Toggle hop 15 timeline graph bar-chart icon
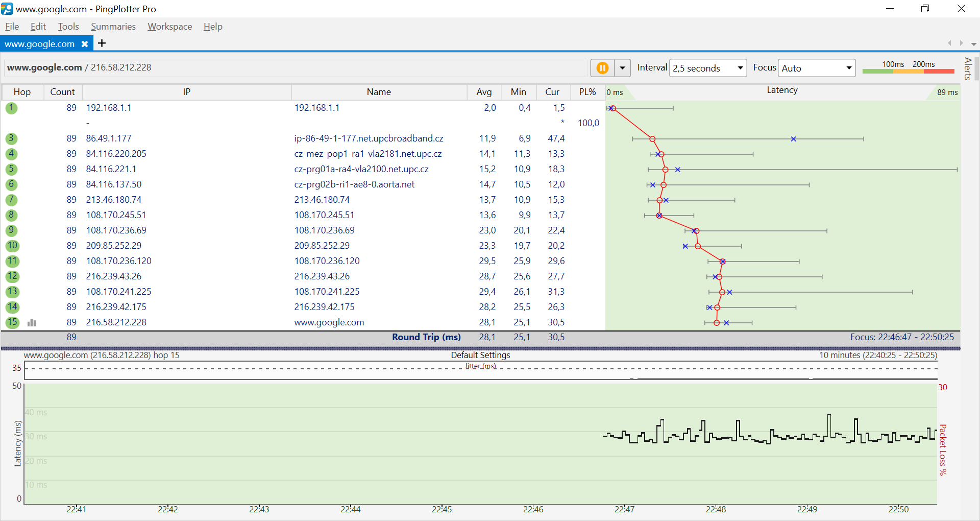The image size is (980, 521). [32, 322]
